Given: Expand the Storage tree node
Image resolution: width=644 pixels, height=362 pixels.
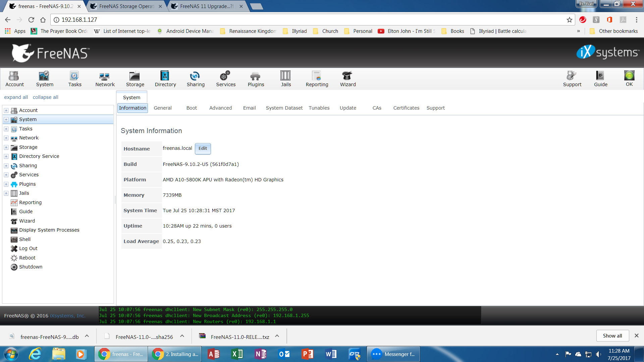Looking at the screenshot, I should pyautogui.click(x=6, y=147).
